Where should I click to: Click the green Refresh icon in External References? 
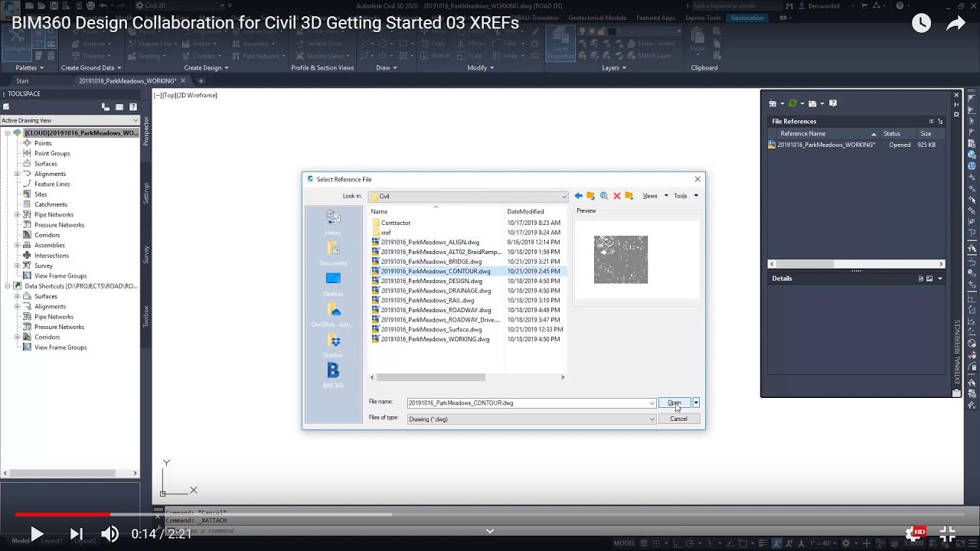pos(792,103)
